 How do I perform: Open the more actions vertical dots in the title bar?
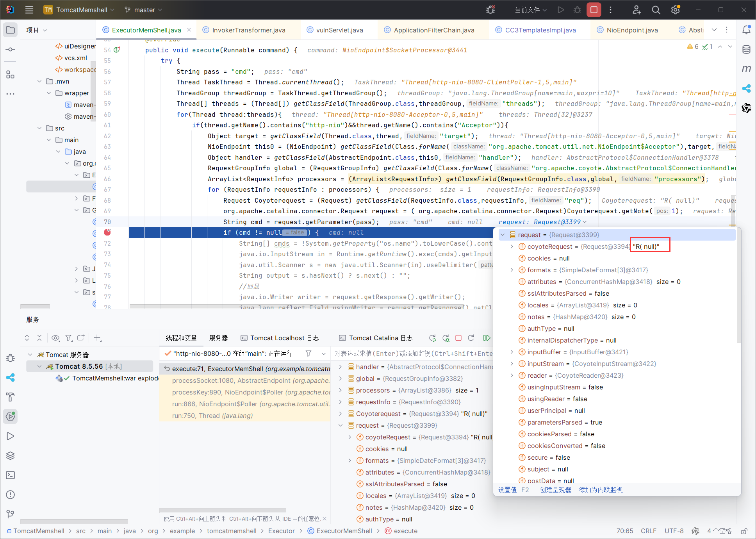pos(611,10)
